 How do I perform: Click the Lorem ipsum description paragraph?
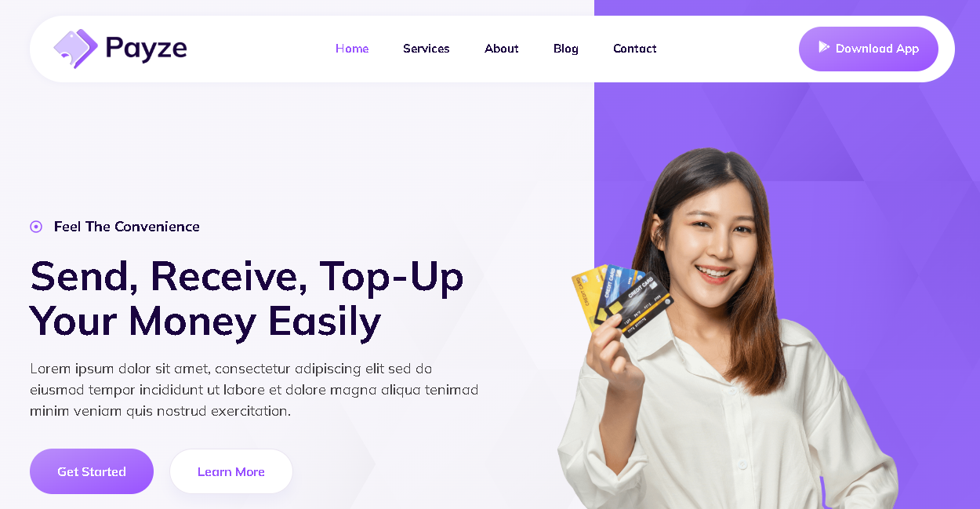254,390
